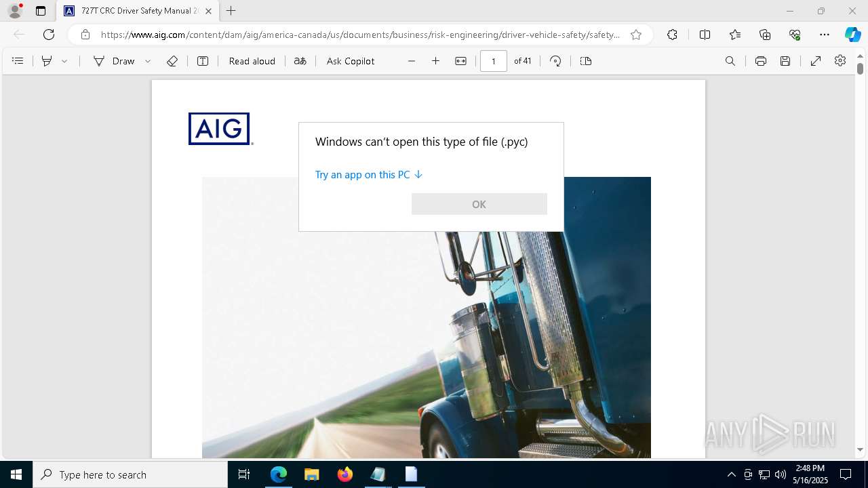The width and height of the screenshot is (868, 488).
Task: Select the Erase tool
Action: pyautogui.click(x=172, y=61)
